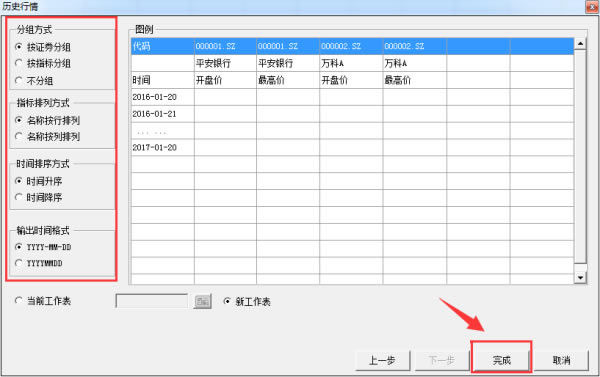Select 按指标分组 grouping option
This screenshot has width=600, height=377.
coord(42,63)
